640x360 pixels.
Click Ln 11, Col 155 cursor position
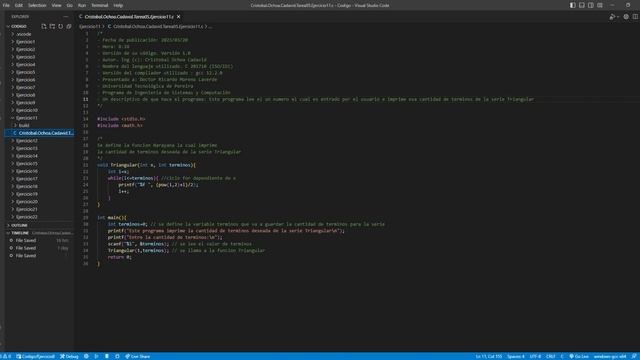[x=489, y=356]
